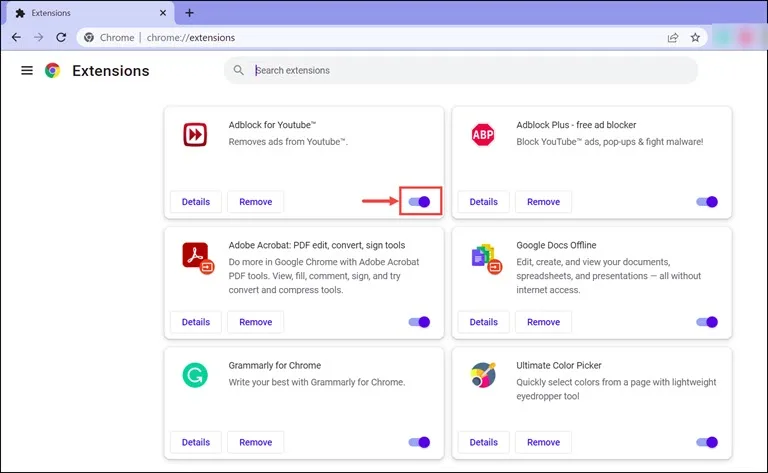Remove Ultimate Color Picker extension

(543, 442)
